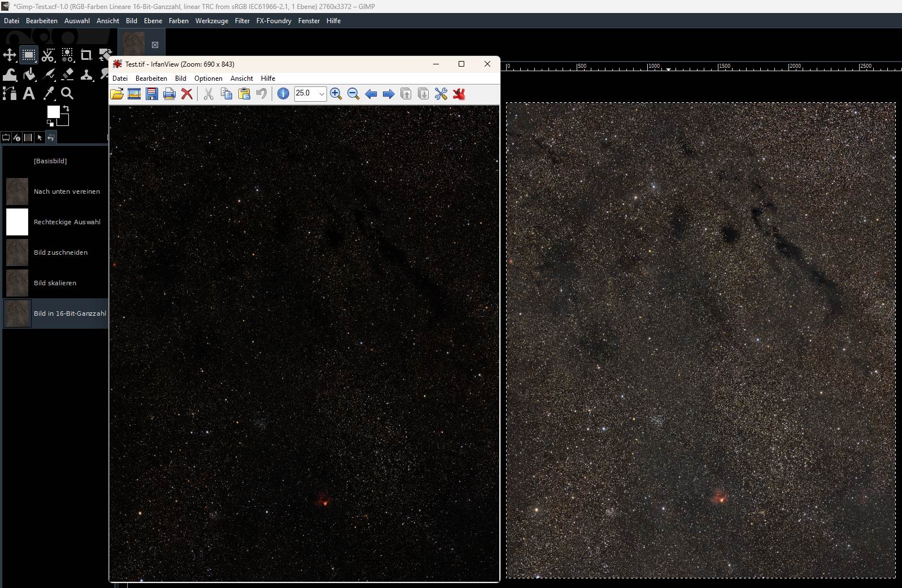The image size is (902, 588).
Task: Select the Rectangle Select tool
Action: tap(28, 55)
